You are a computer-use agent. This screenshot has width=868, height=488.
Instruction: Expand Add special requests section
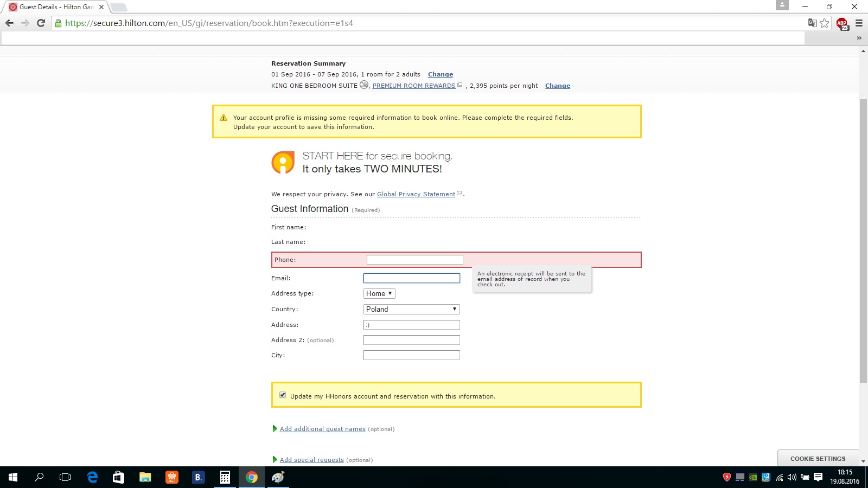point(311,460)
